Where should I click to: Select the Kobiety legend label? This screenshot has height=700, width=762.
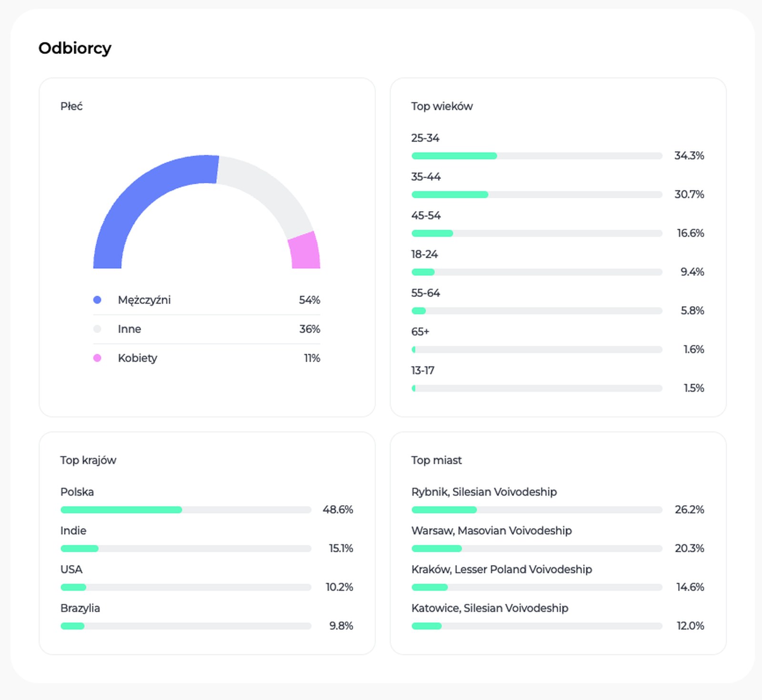coord(138,358)
